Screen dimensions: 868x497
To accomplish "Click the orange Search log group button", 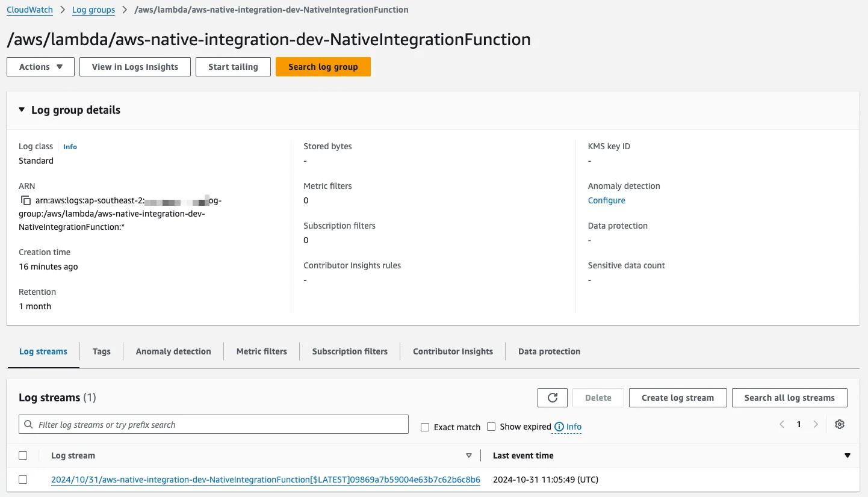I will click(x=323, y=67).
